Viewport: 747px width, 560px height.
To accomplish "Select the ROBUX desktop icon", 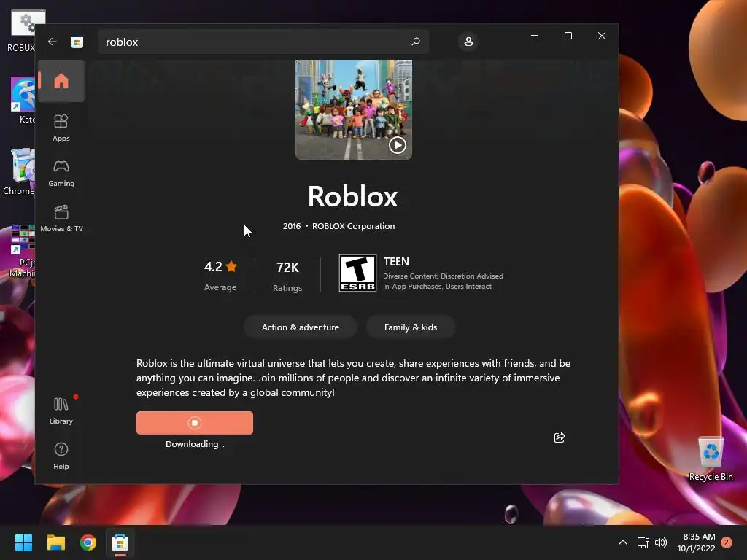I will point(21,31).
